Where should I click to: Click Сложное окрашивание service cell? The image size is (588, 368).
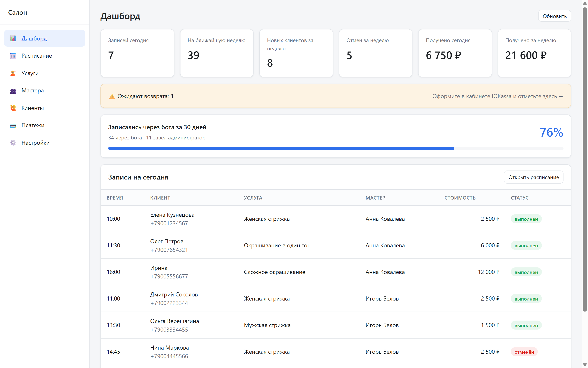pos(275,272)
